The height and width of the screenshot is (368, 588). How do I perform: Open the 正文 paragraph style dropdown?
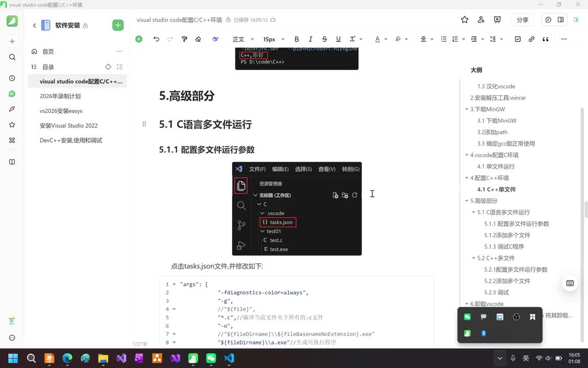click(243, 39)
